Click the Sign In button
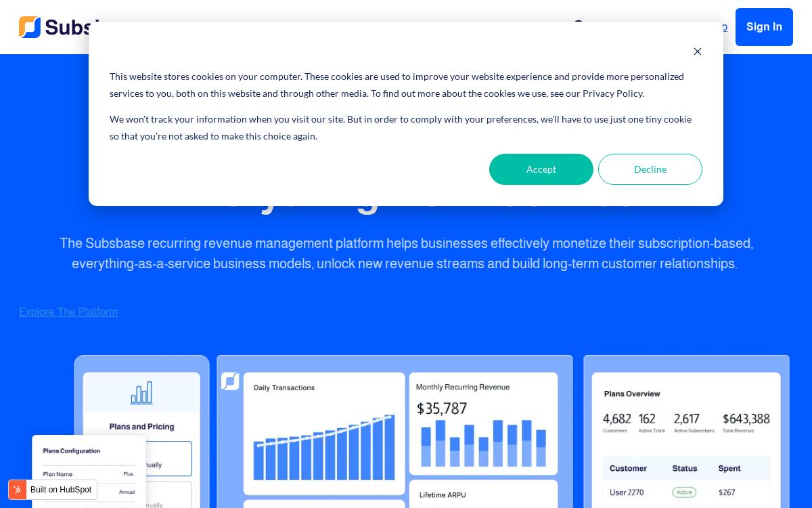The height and width of the screenshot is (508, 812). (x=764, y=27)
